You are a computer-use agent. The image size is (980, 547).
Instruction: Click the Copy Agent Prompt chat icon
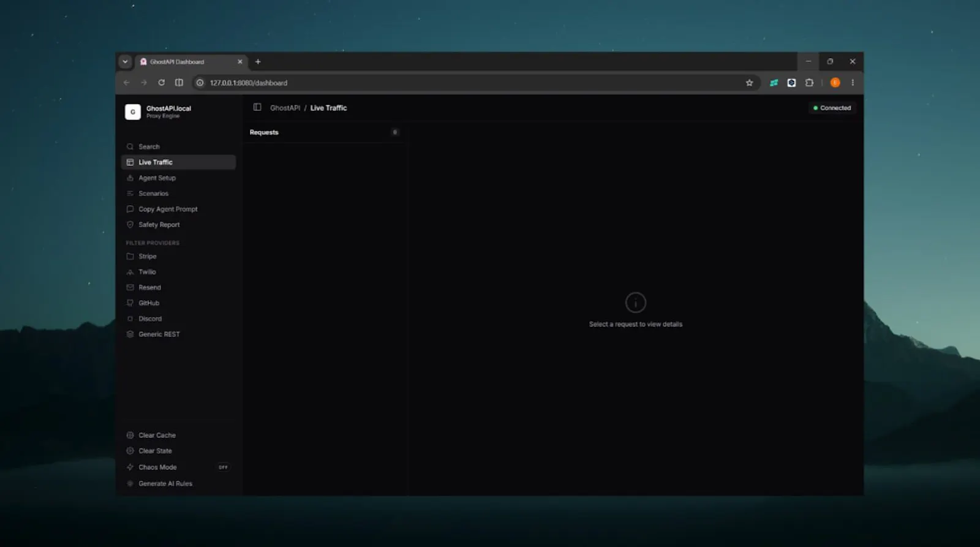pos(130,209)
